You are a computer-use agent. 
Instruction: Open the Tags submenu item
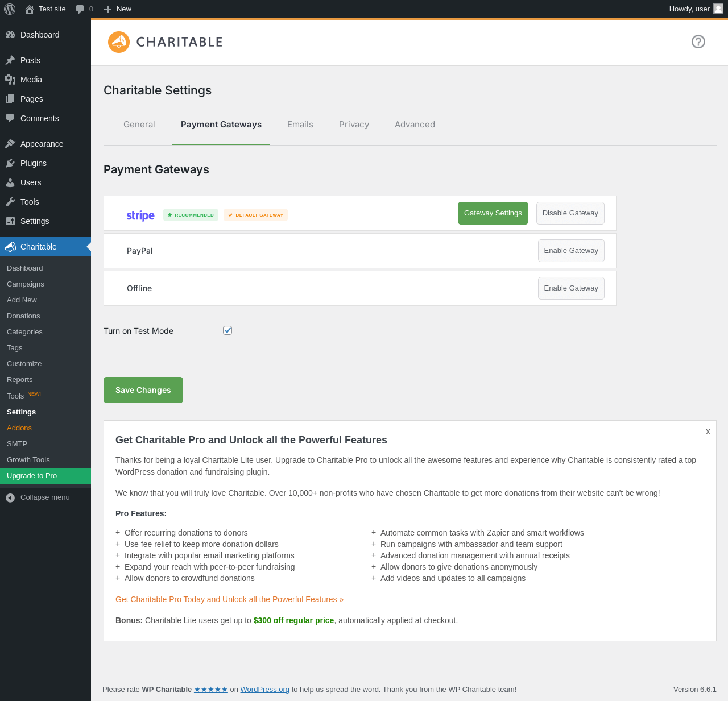point(45,348)
